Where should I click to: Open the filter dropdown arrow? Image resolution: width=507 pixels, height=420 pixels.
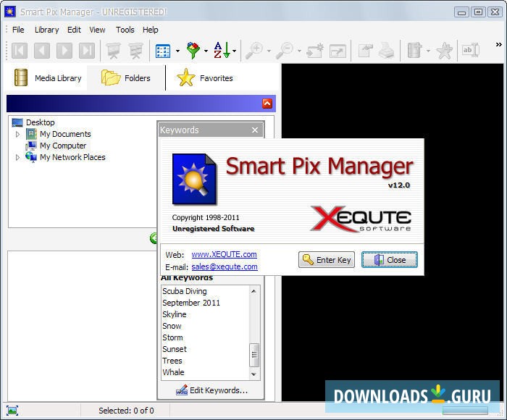click(206, 51)
